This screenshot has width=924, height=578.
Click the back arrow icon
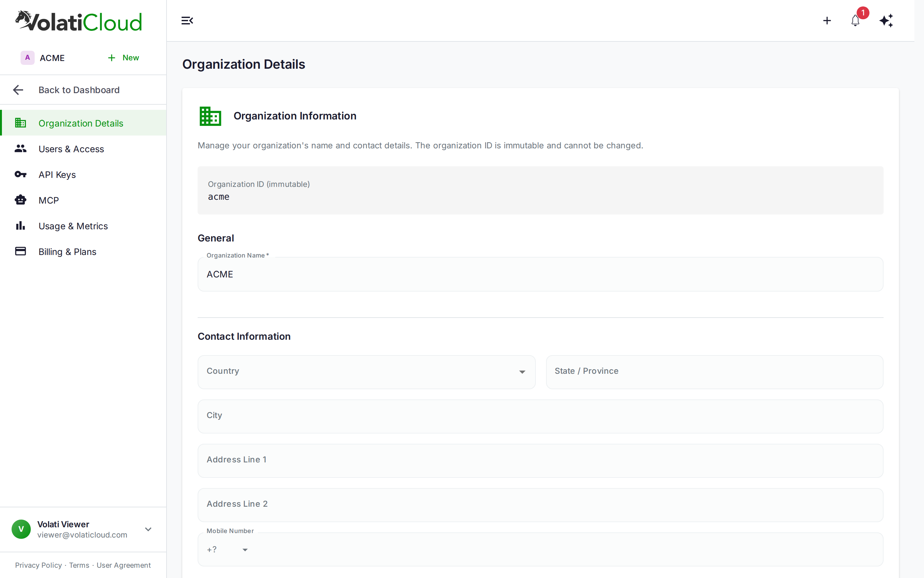(x=18, y=90)
